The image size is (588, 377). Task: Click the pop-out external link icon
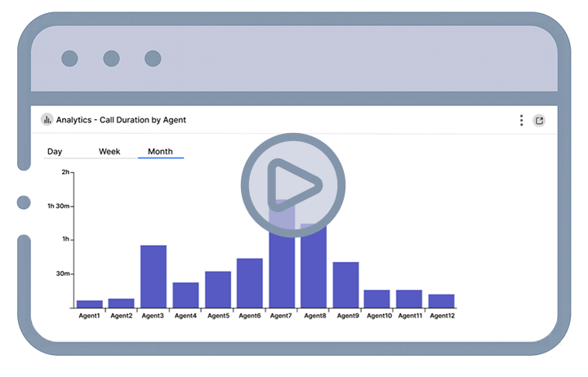point(539,121)
